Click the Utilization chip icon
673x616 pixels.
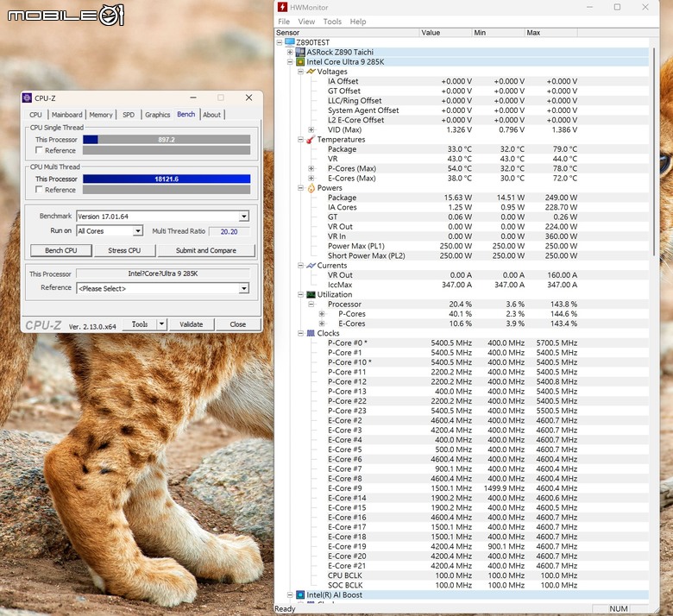[311, 294]
